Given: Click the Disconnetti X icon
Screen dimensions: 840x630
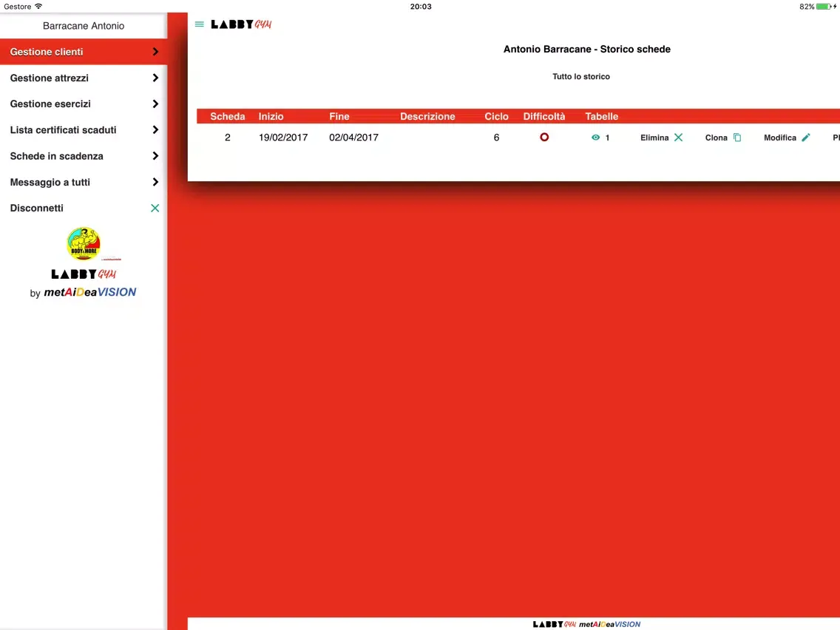Looking at the screenshot, I should [155, 208].
